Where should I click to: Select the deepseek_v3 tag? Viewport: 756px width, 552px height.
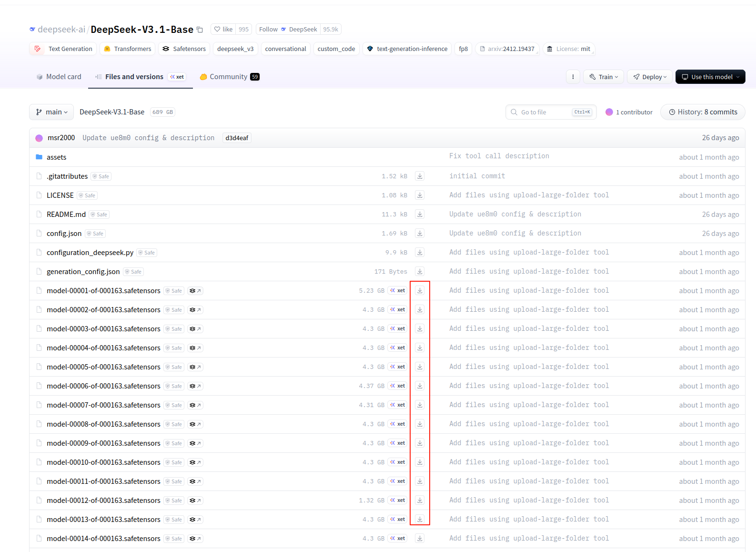[x=235, y=49]
